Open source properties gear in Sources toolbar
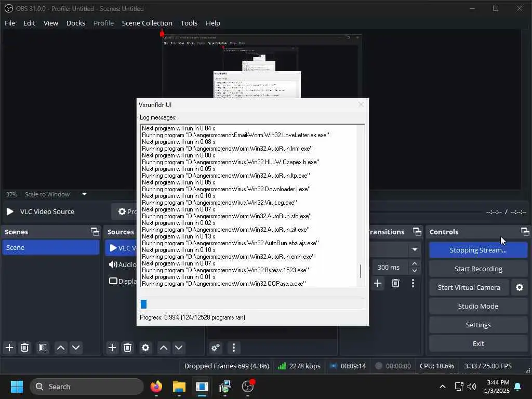This screenshot has width=532, height=399. pyautogui.click(x=145, y=348)
